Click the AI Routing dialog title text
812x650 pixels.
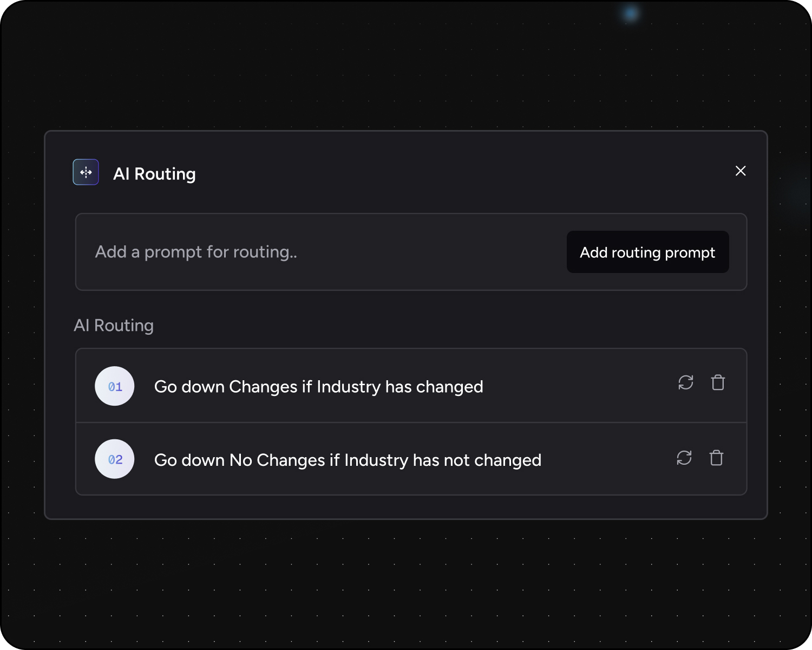(x=154, y=174)
